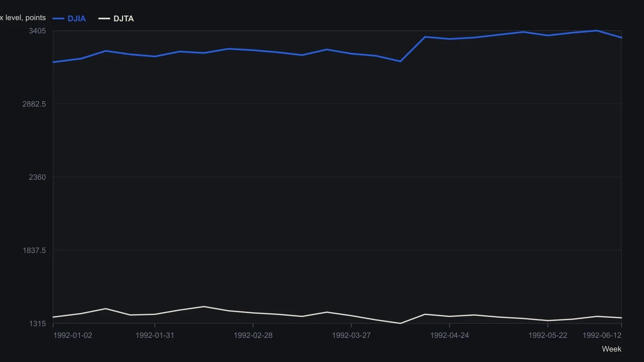Click the DJIA line's low point before the April jump
This screenshot has width=644, height=362.
tap(400, 61)
